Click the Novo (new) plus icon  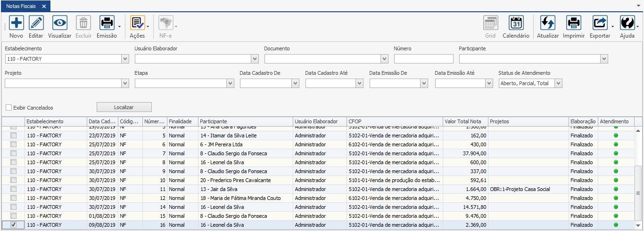(16, 23)
